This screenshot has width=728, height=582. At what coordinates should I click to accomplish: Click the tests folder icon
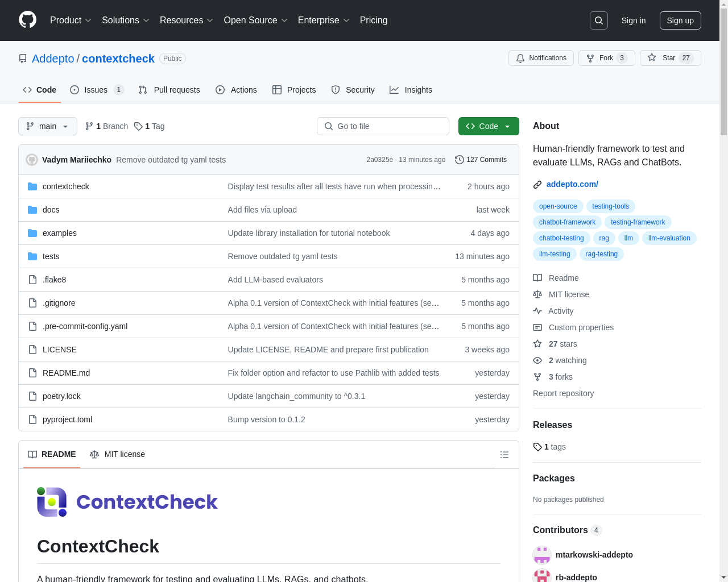click(32, 256)
